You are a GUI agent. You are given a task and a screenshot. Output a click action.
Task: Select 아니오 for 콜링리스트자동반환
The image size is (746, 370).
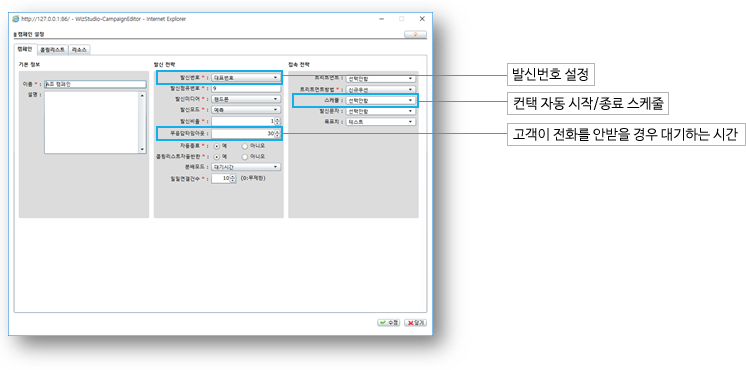[x=245, y=156]
